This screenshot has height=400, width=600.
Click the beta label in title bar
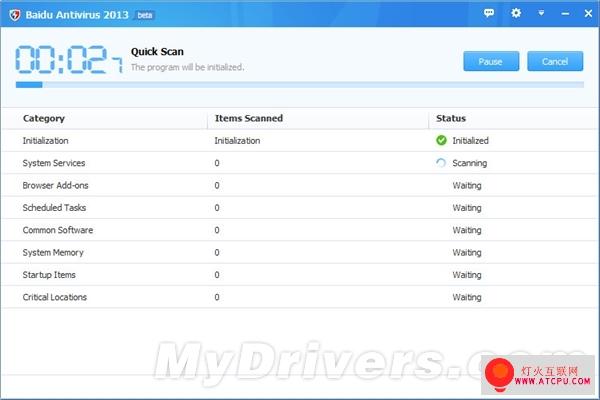(145, 15)
